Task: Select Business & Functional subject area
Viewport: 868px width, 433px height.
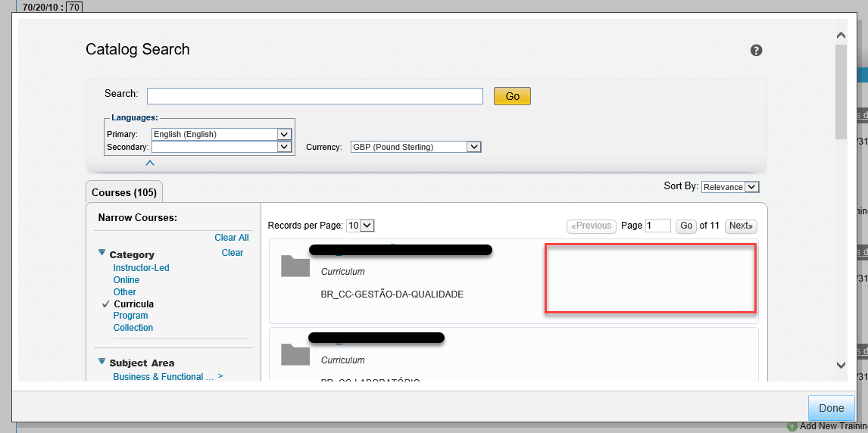Action: (x=164, y=376)
